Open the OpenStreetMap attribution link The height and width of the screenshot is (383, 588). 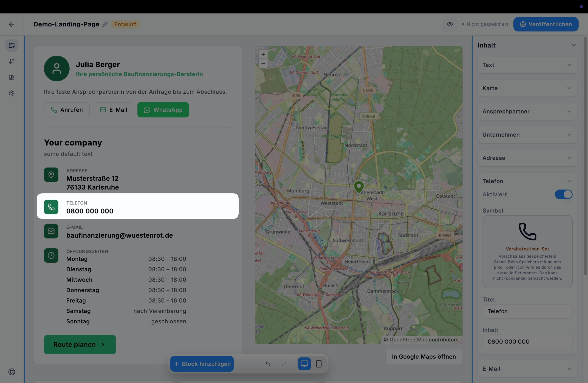(x=408, y=340)
